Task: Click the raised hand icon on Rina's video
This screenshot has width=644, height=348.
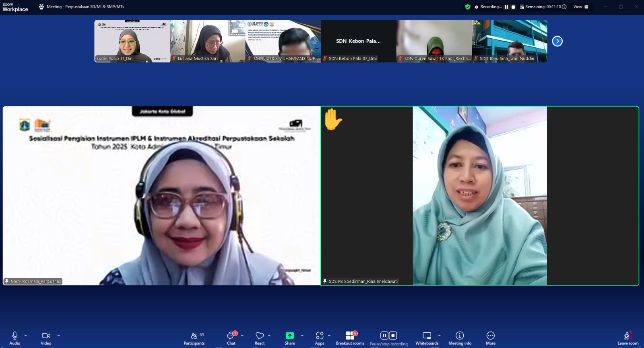Action: 333,119
